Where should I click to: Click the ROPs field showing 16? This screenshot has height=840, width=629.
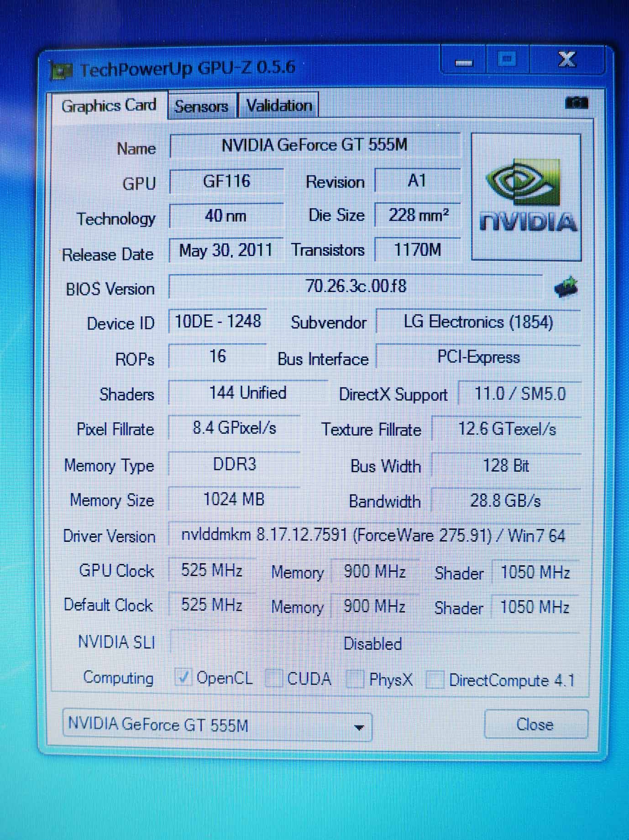218,356
